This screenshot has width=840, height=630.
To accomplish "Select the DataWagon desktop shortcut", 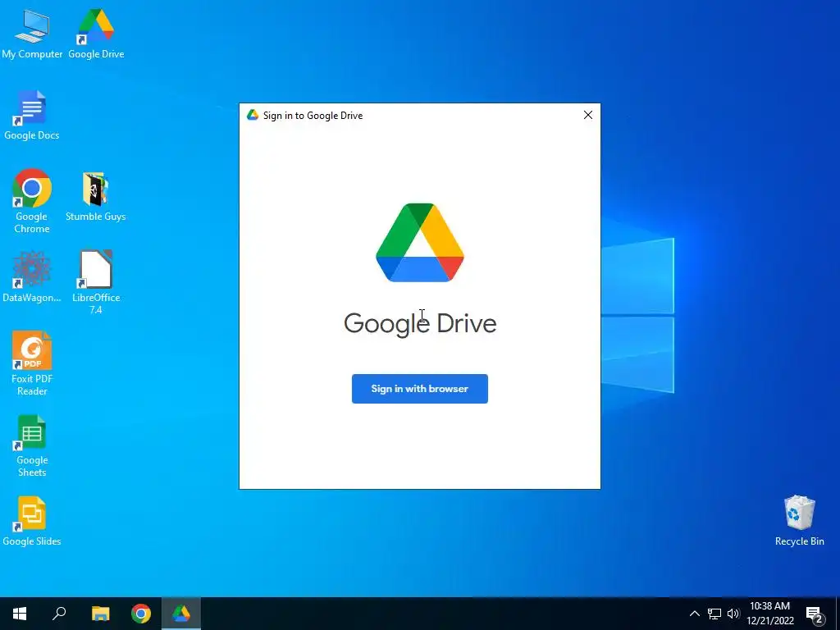I will (x=32, y=277).
